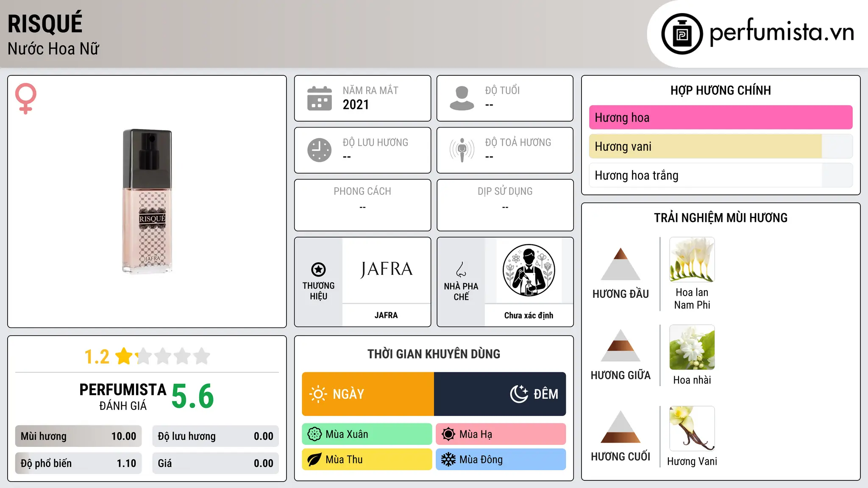Click the green 5.6 Perfumista score
Viewport: 868px width, 488px height.
(193, 396)
